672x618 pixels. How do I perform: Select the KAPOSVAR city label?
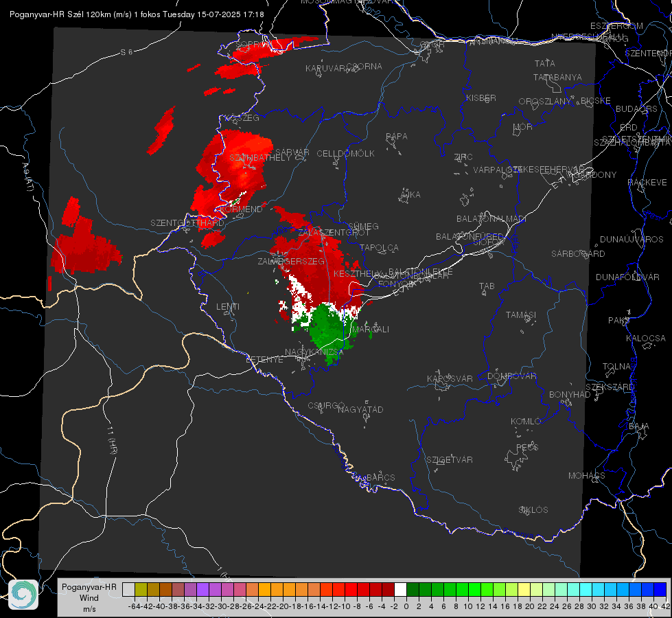click(450, 378)
